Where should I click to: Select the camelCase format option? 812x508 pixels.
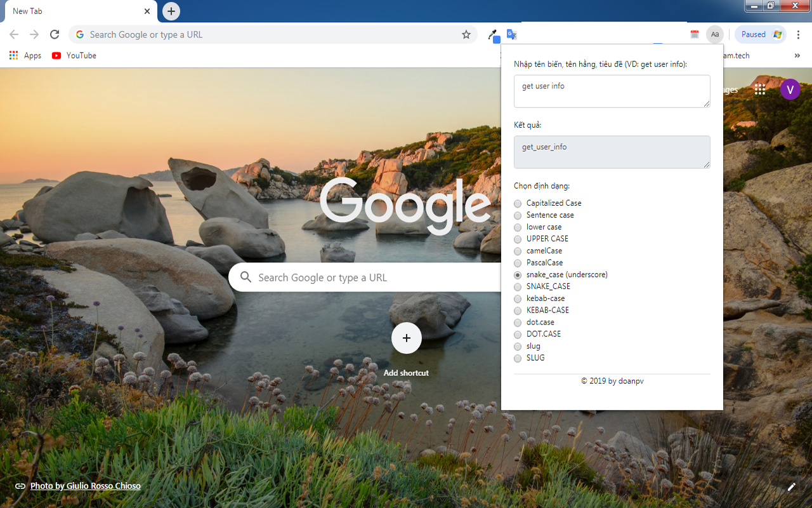tap(518, 251)
